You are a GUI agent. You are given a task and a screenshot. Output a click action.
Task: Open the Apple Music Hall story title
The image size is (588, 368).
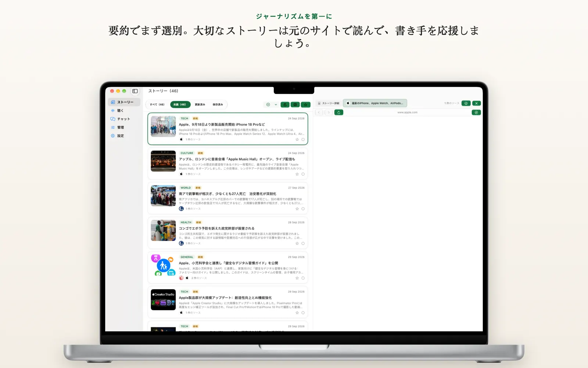237,159
